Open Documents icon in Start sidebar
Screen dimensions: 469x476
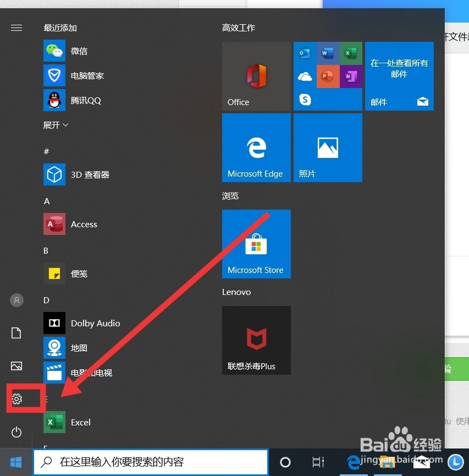16,333
